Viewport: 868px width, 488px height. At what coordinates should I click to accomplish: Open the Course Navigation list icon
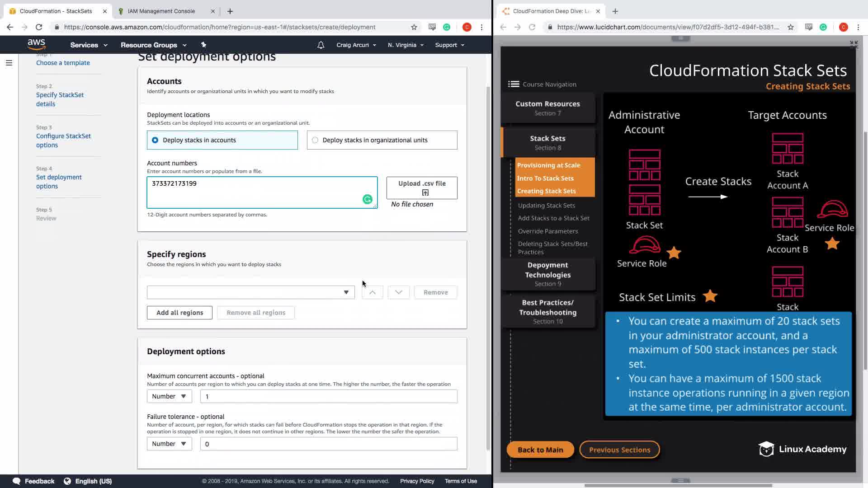[514, 84]
